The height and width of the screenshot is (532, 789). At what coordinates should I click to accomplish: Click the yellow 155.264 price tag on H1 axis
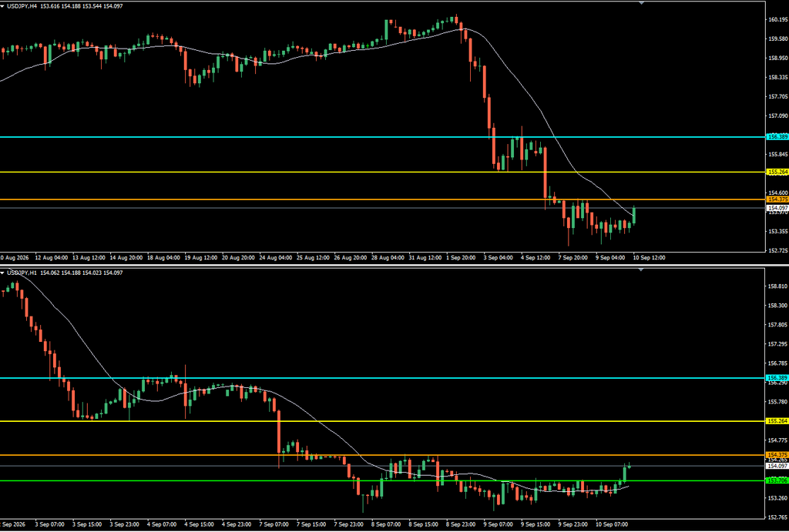tap(777, 421)
